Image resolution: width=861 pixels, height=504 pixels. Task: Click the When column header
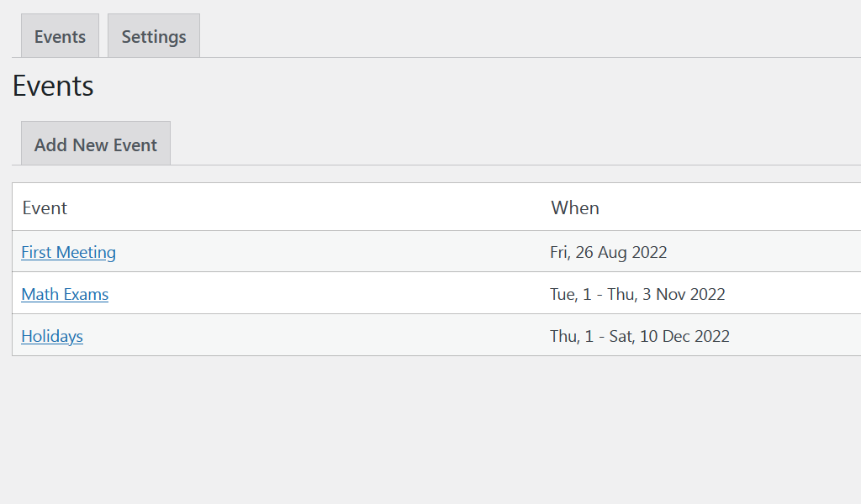575,207
